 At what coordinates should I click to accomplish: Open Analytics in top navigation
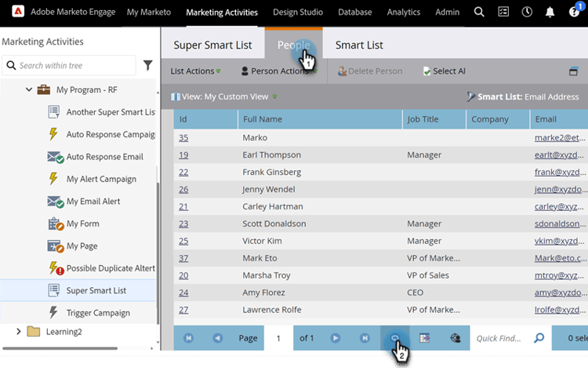pos(404,12)
